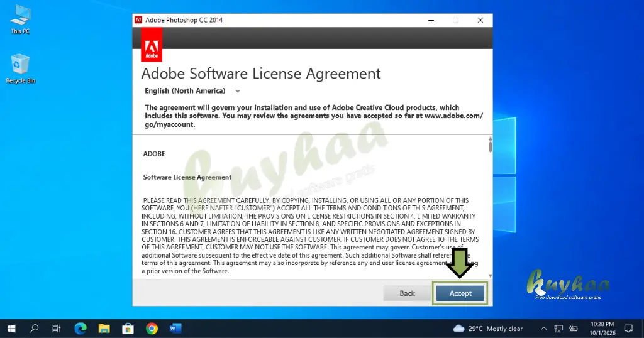Click the "Adobe Software License Agreement" heading
This screenshot has width=644, height=338.
(x=261, y=74)
